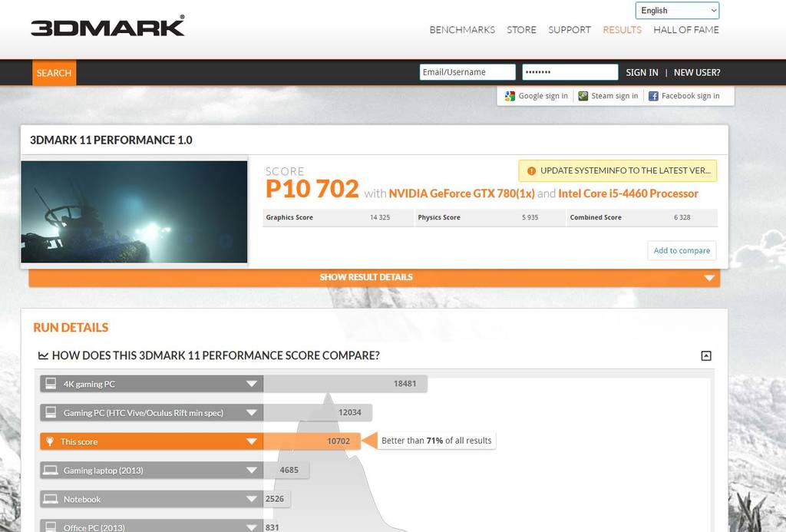Screen dimensions: 786x532
Task: Click the warning icon in update notice
Action: [x=531, y=171]
